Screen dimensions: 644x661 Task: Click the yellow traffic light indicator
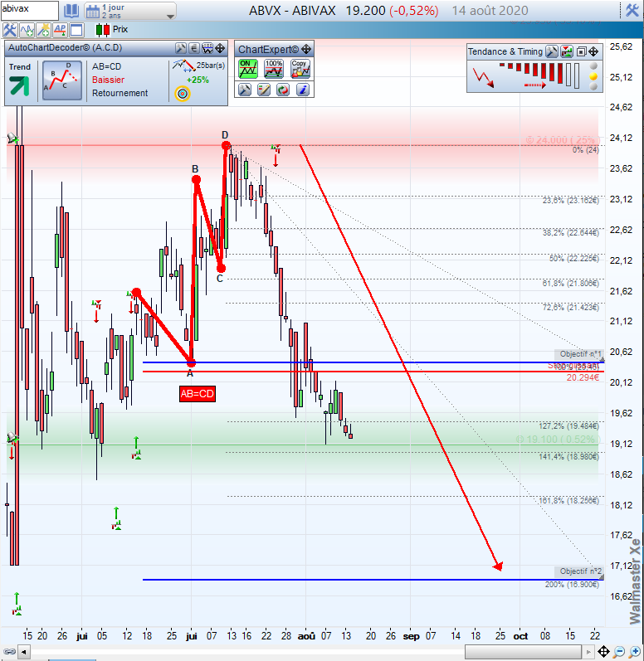pyautogui.click(x=593, y=76)
